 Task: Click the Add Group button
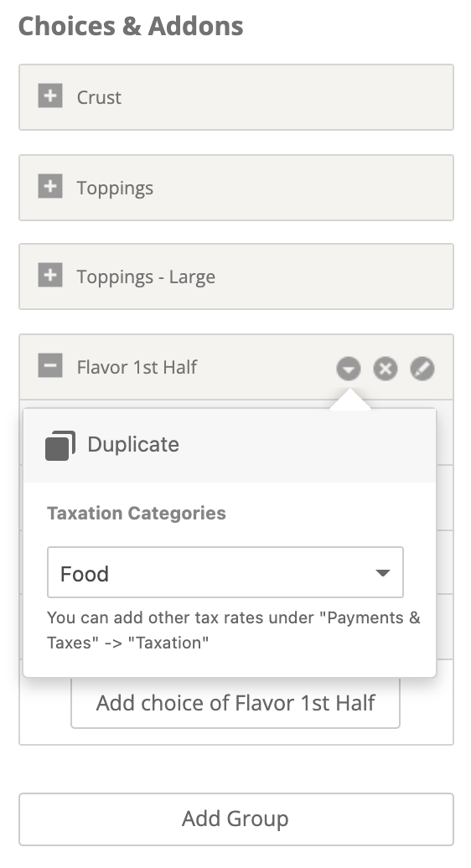click(236, 819)
